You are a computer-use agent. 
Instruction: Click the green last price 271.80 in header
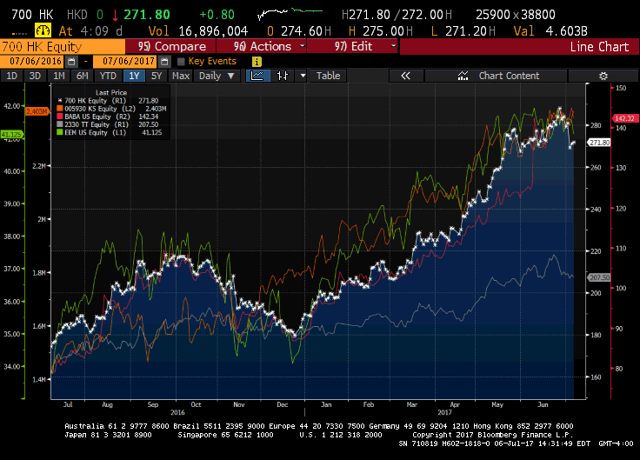(147, 15)
